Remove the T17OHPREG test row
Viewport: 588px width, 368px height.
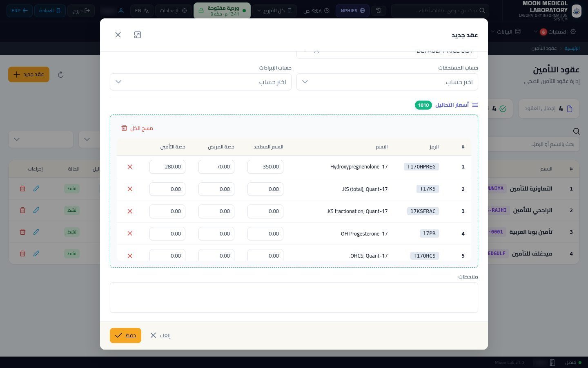[130, 167]
